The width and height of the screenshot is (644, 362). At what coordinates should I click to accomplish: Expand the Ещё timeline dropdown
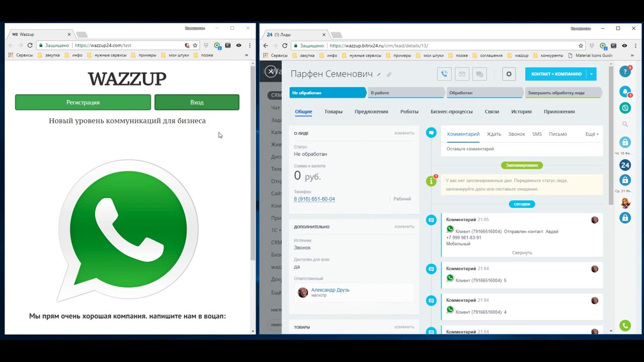pos(592,134)
